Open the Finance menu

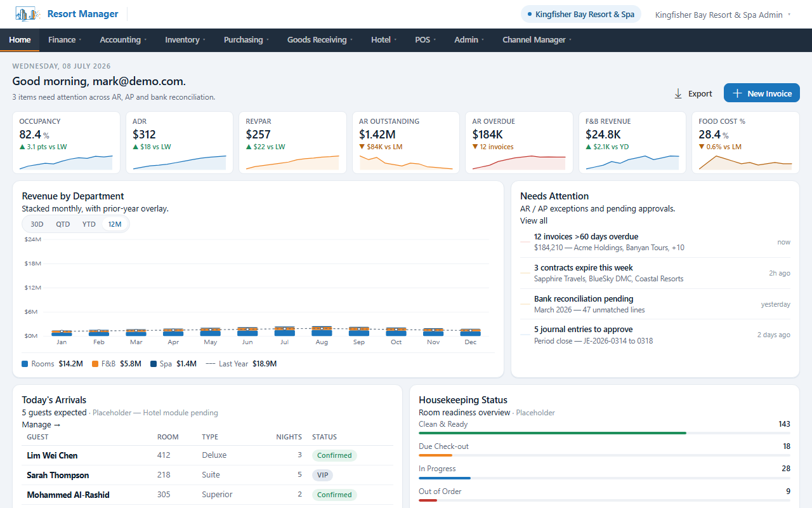(65, 39)
